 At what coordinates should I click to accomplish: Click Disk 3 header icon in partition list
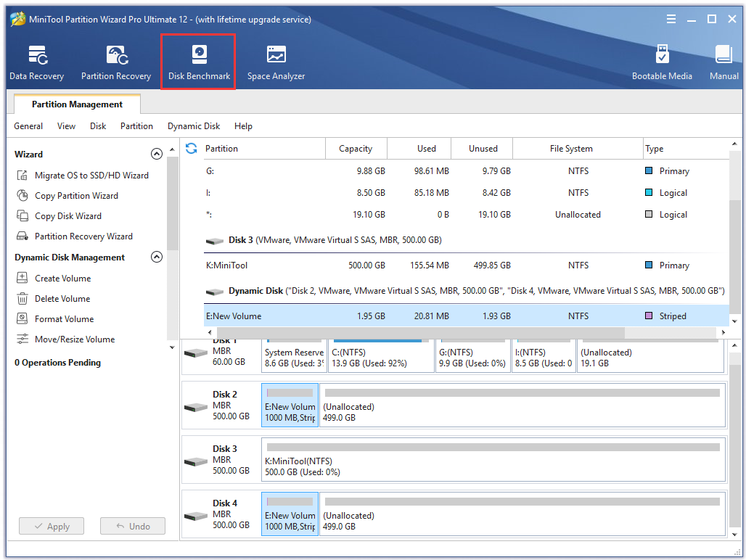(x=215, y=241)
